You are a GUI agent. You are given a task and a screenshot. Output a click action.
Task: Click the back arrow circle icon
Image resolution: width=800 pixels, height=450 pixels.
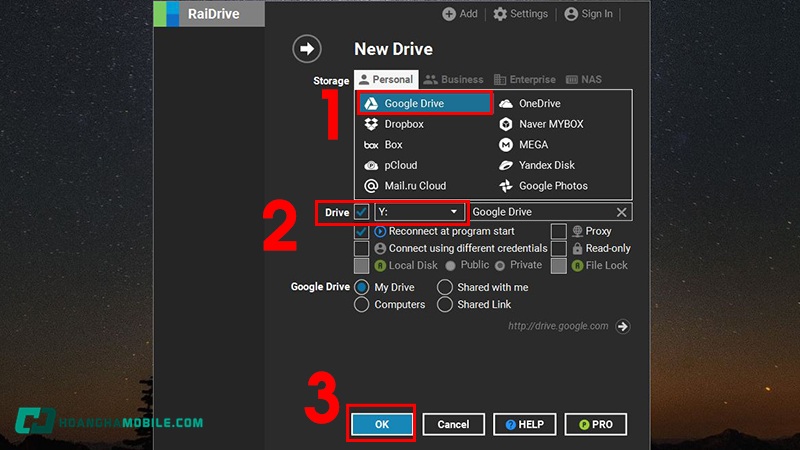coord(307,49)
